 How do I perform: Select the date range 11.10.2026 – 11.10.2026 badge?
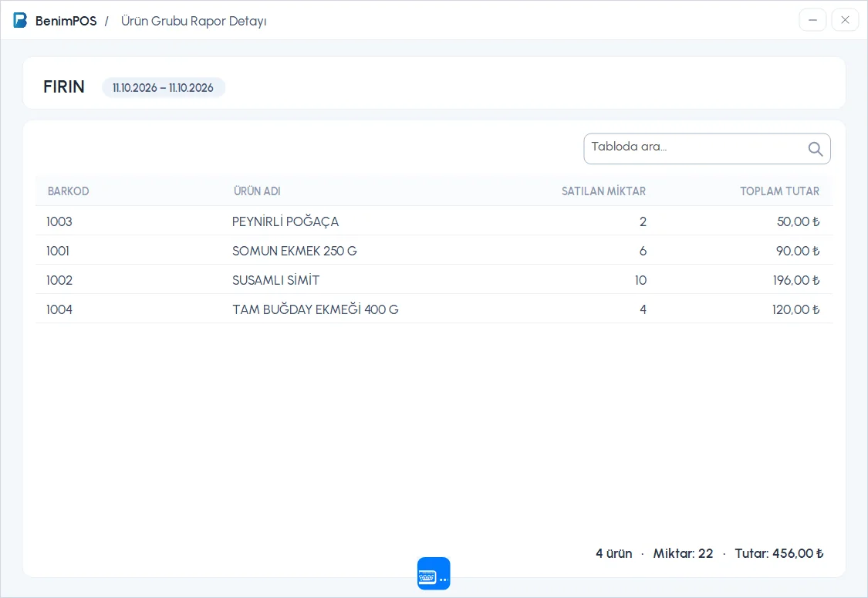coord(164,87)
